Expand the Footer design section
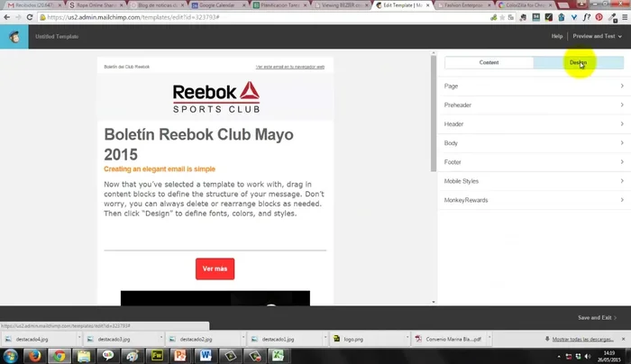Screen dimensions: 631x364 (x=534, y=162)
